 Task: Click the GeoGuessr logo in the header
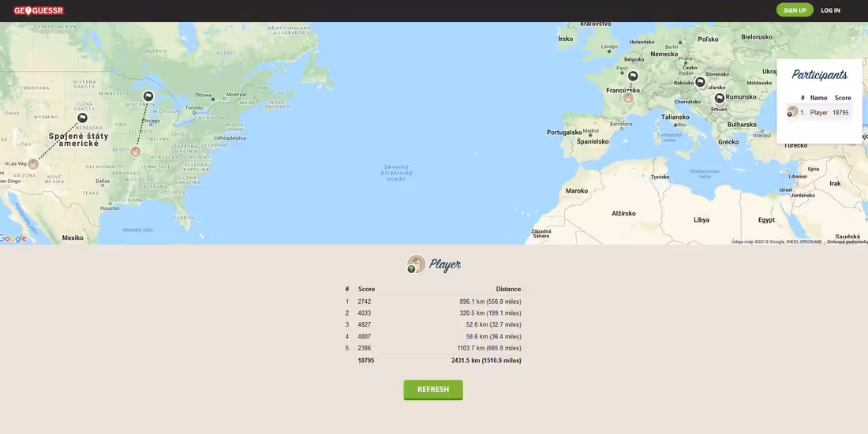click(39, 10)
